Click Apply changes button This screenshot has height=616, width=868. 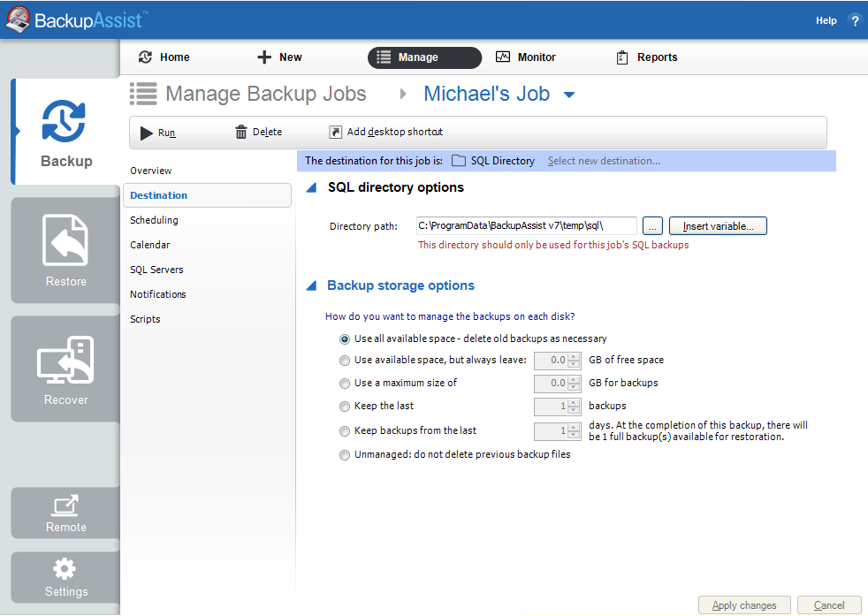coord(744,605)
